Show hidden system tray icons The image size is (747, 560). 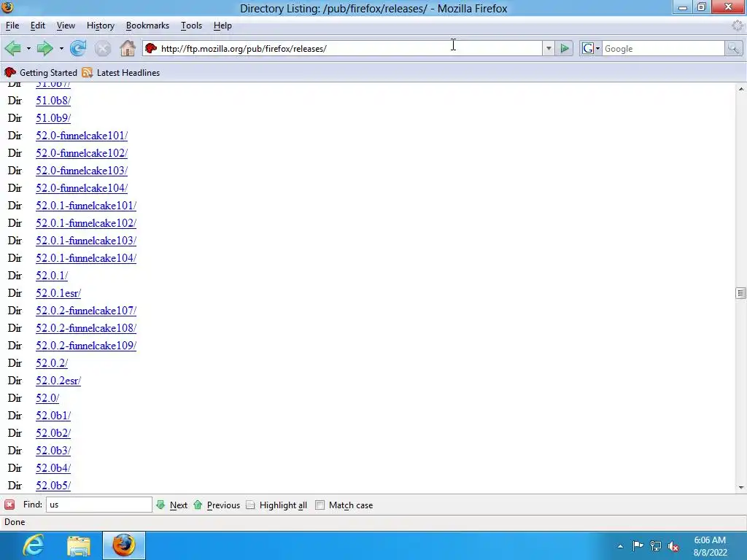(620, 546)
